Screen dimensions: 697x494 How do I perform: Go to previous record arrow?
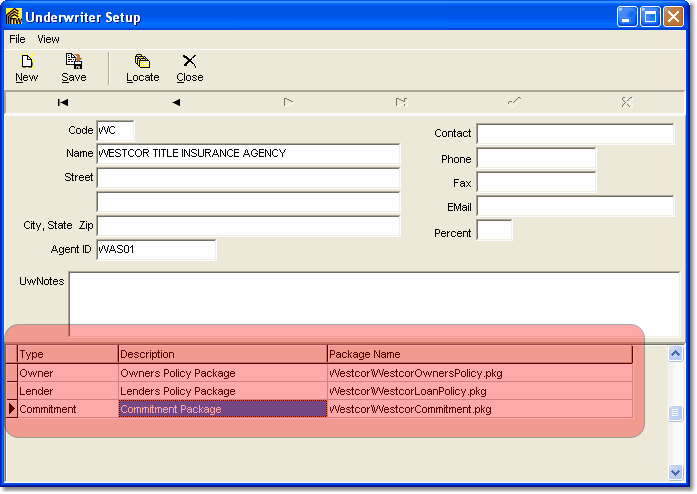point(176,102)
